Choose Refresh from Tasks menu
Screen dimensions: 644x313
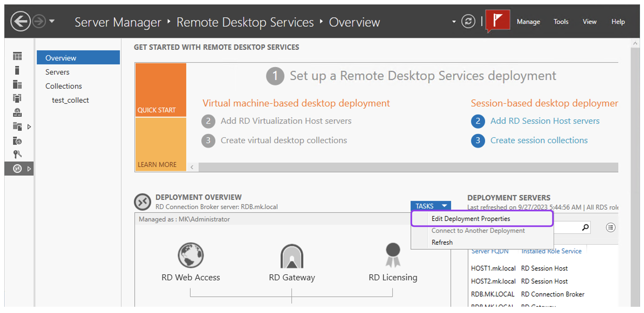point(482,242)
